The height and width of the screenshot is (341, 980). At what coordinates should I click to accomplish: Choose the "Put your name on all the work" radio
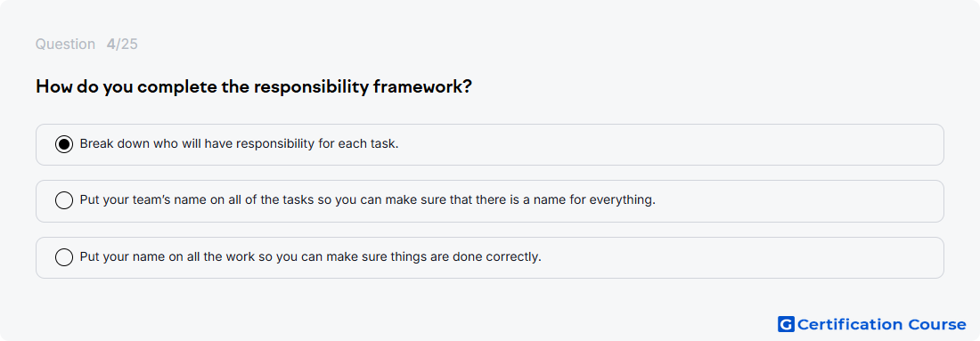coord(64,257)
